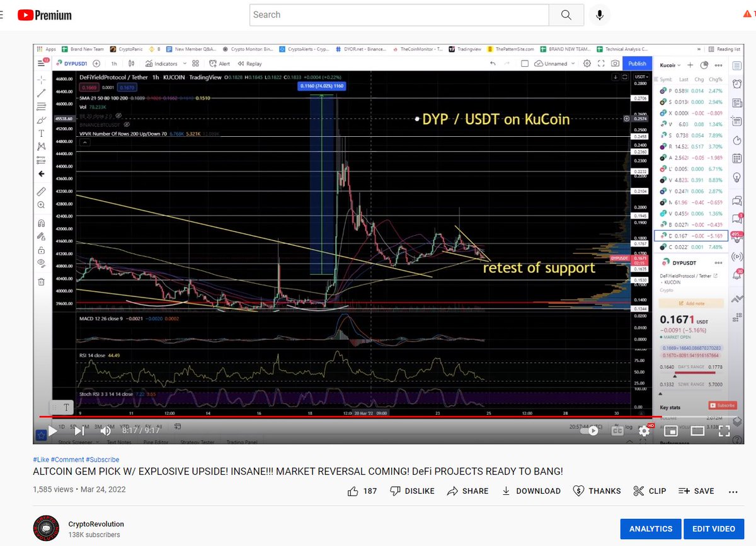756x546 pixels.
Task: Switch to theater mode
Action: (x=697, y=431)
